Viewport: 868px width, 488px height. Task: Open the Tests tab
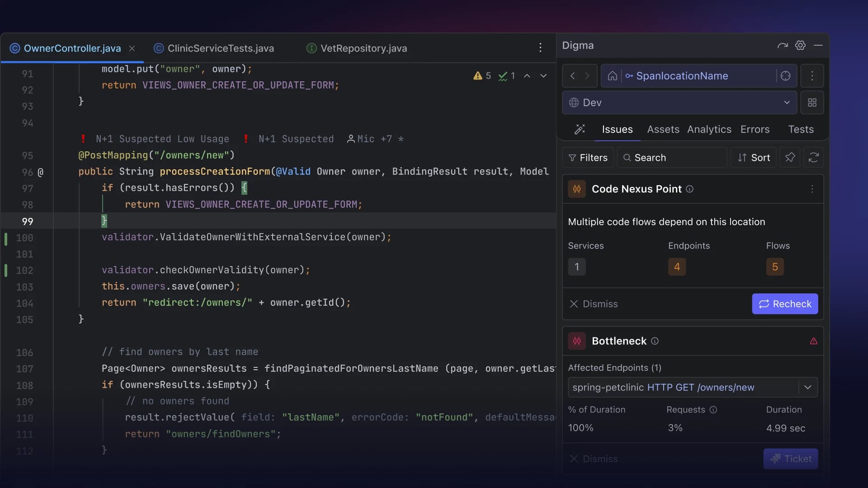801,130
